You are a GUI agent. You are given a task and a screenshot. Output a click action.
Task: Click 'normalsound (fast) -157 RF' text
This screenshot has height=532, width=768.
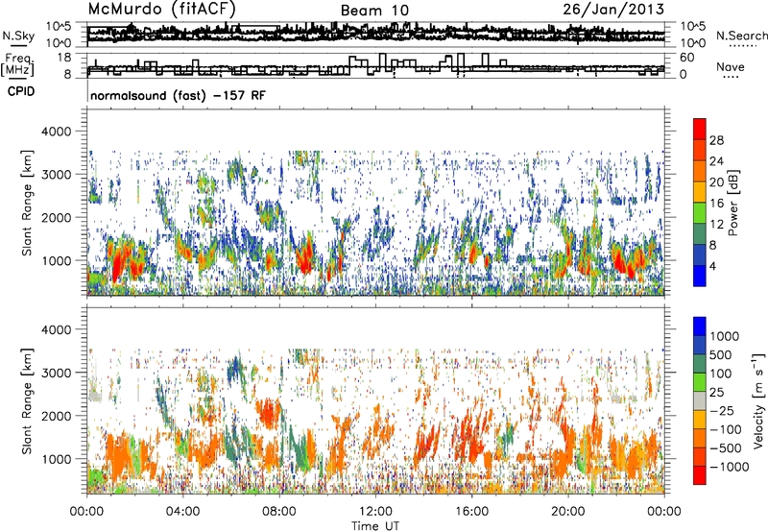click(178, 95)
